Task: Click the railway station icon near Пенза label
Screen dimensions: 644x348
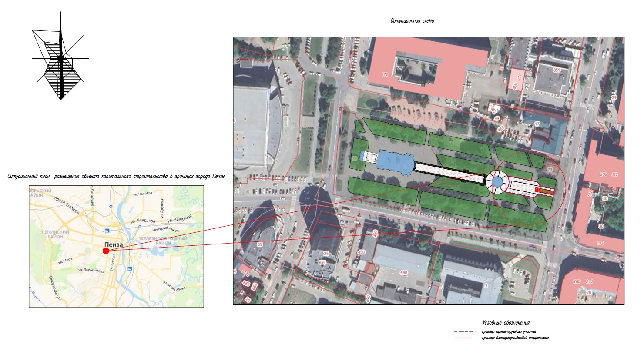Action: pos(107,230)
